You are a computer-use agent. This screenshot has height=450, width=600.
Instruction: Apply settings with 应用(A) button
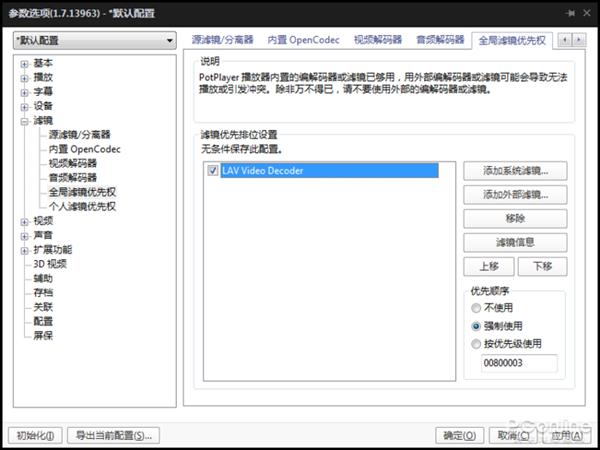(566, 435)
